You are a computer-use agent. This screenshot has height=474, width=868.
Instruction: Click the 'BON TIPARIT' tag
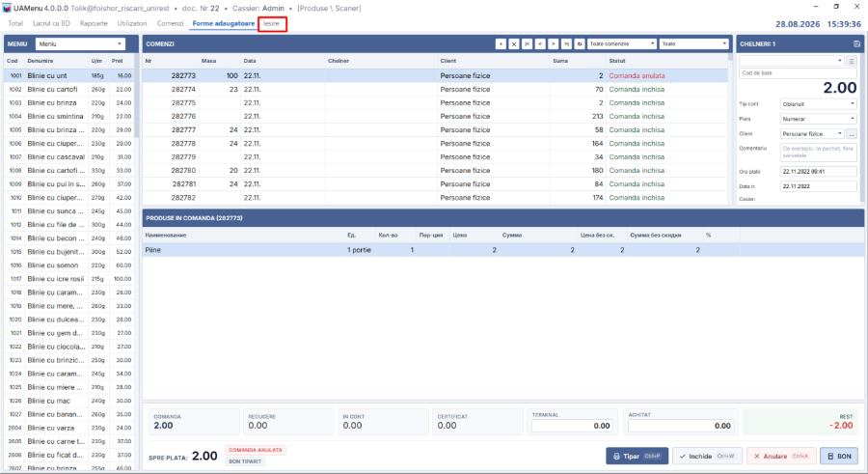(245, 461)
